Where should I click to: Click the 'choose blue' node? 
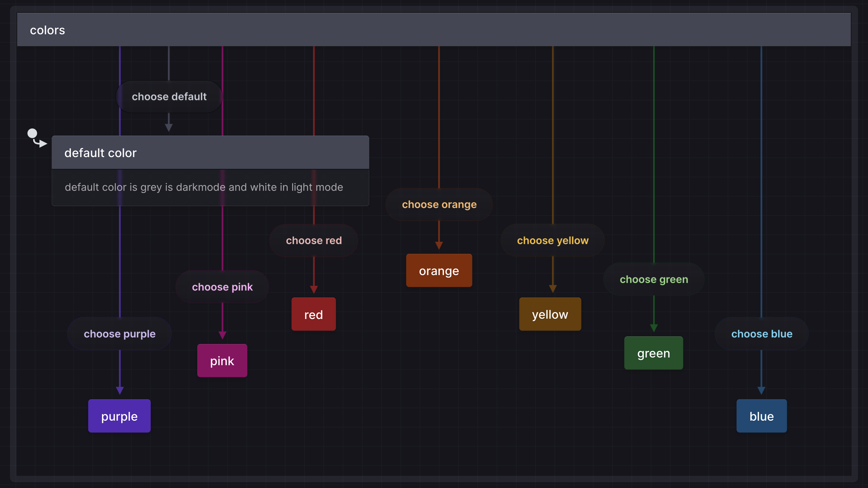[x=761, y=334]
